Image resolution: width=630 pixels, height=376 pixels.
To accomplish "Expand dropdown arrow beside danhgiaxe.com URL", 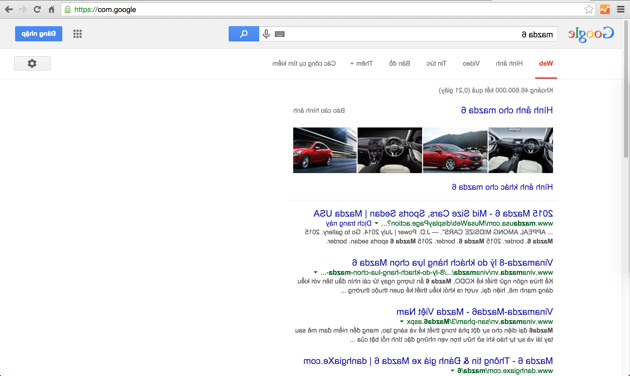I will (452, 370).
